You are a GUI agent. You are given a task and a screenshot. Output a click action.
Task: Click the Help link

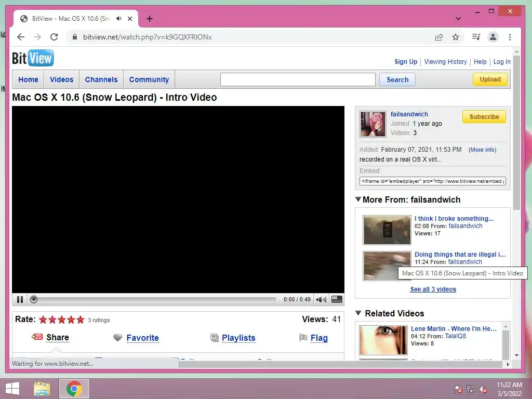pos(480,61)
